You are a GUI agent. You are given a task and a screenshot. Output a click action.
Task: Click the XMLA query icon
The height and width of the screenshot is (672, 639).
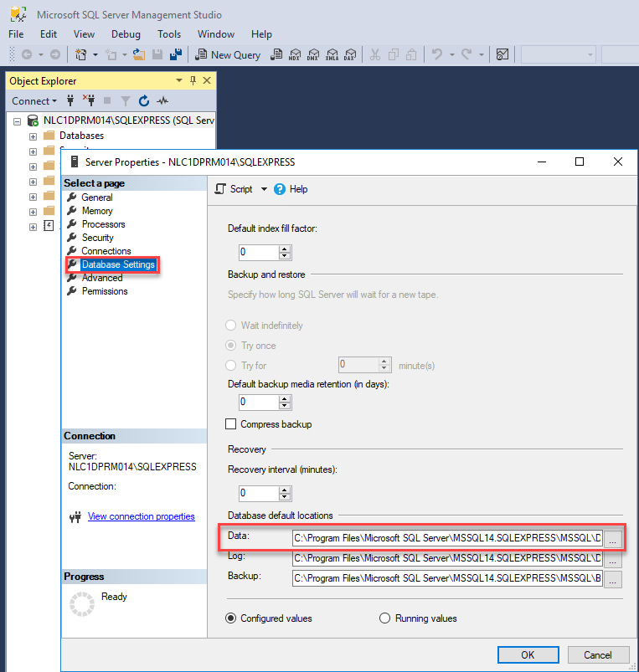coord(332,54)
